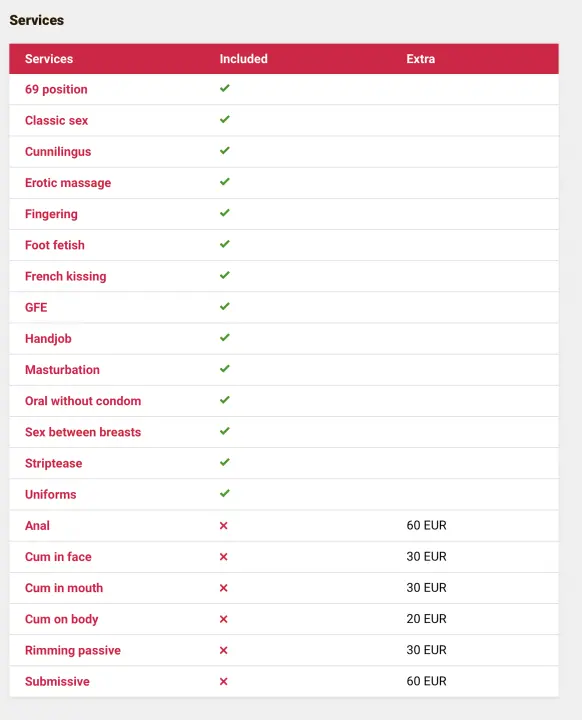This screenshot has height=720, width=582.
Task: Select the green tick beside Erotic massage
Action: click(x=225, y=181)
